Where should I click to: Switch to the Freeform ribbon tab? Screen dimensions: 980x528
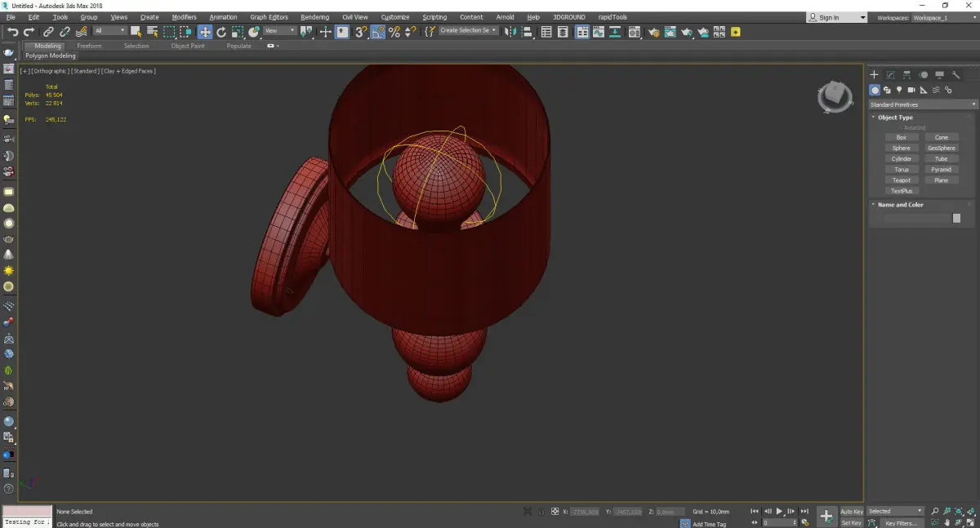[89, 46]
